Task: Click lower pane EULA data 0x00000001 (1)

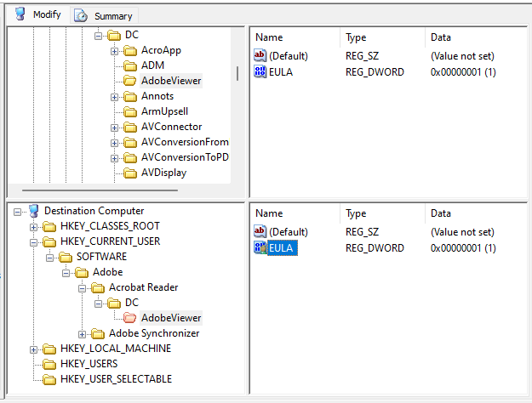Action: (463, 248)
